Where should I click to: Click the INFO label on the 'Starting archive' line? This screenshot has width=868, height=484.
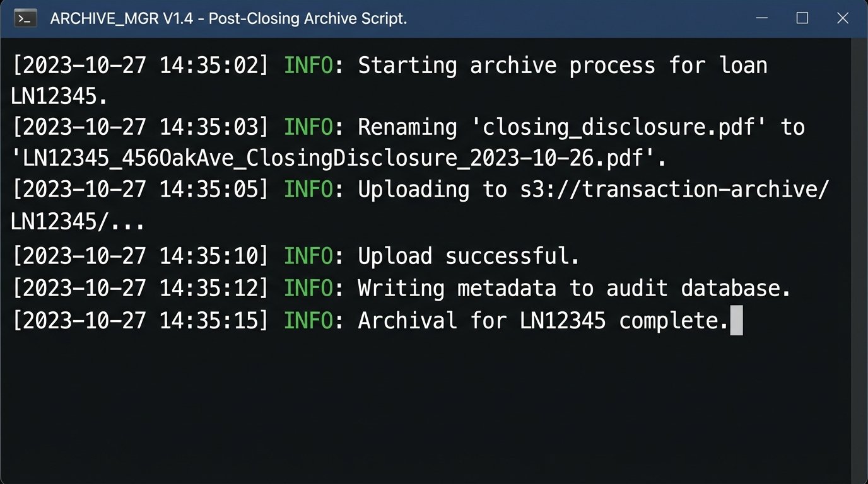coord(308,66)
